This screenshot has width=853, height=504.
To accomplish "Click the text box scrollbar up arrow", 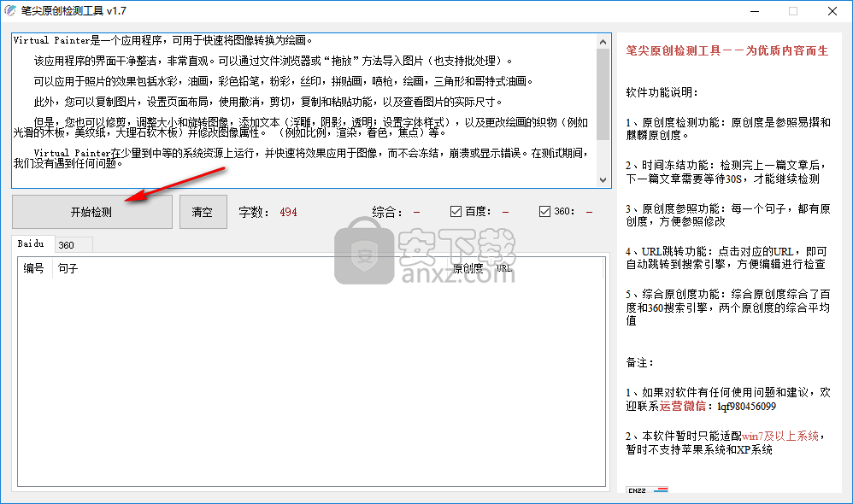I will point(603,41).
